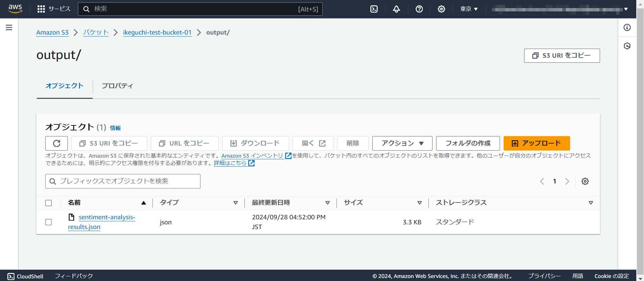Sort by 最終更新日時 column arrow

coord(328,203)
